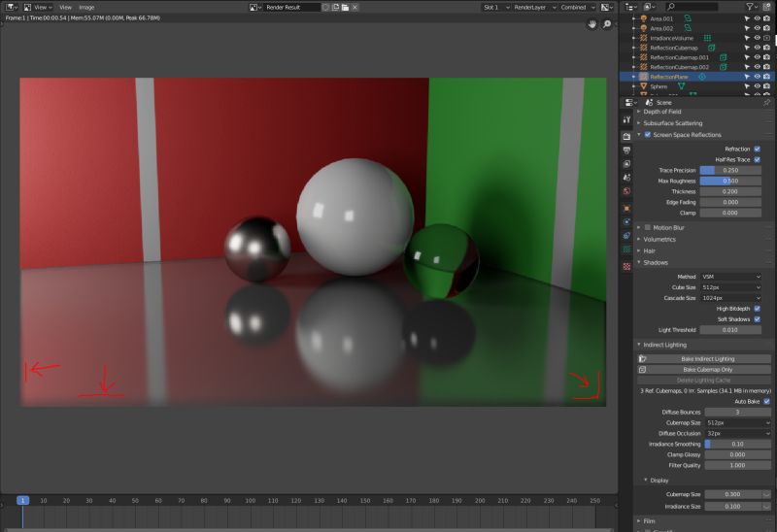Click the Diffuse Bounces value field
Image resolution: width=777 pixels, height=532 pixels.
[x=737, y=413]
